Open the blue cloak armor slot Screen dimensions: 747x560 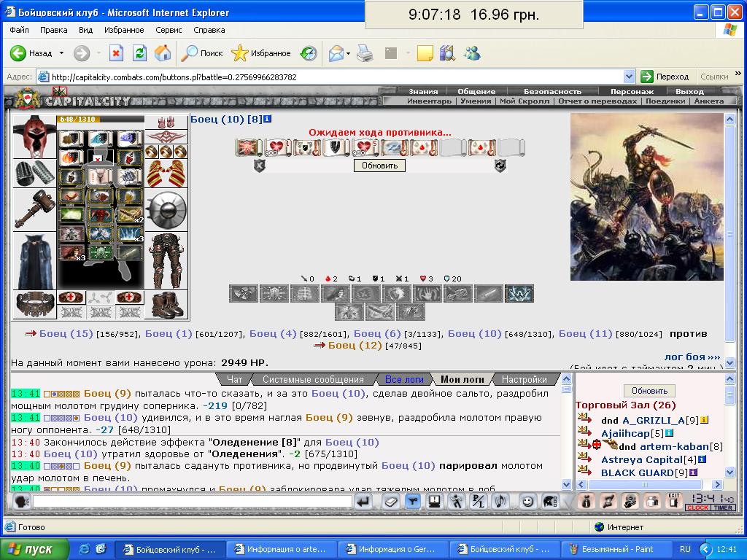click(x=34, y=261)
